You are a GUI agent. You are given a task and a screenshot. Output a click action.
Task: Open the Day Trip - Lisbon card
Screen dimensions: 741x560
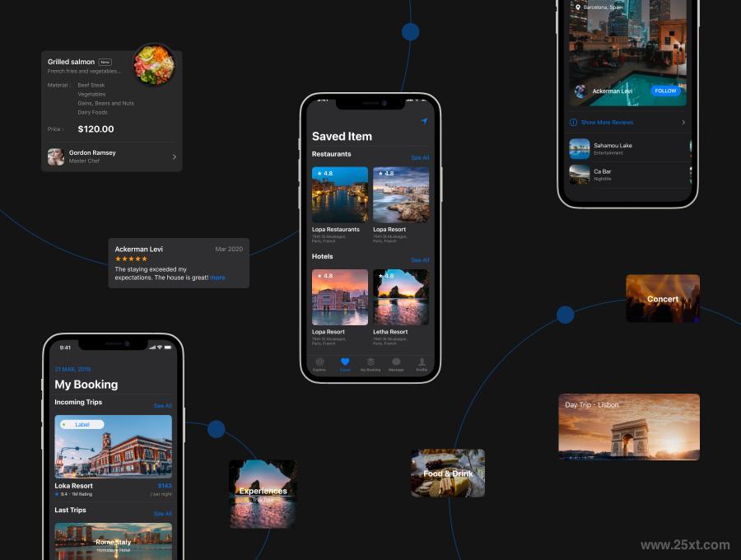tap(629, 427)
